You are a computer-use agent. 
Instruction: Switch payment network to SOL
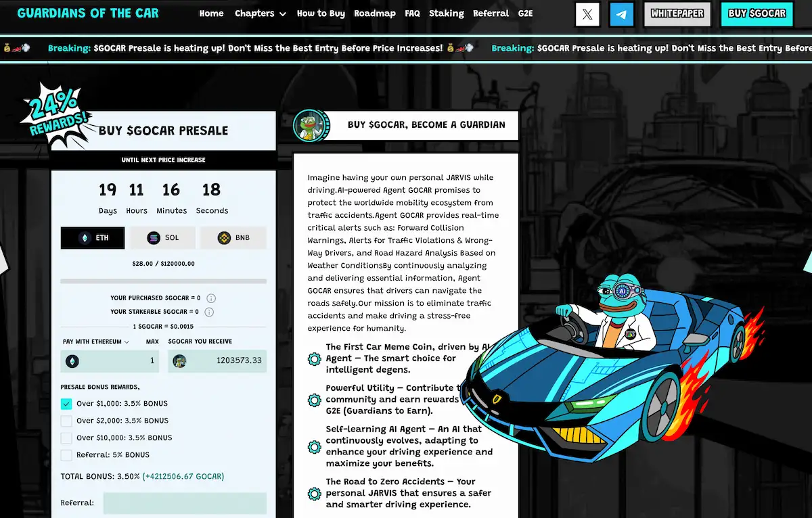click(x=163, y=238)
